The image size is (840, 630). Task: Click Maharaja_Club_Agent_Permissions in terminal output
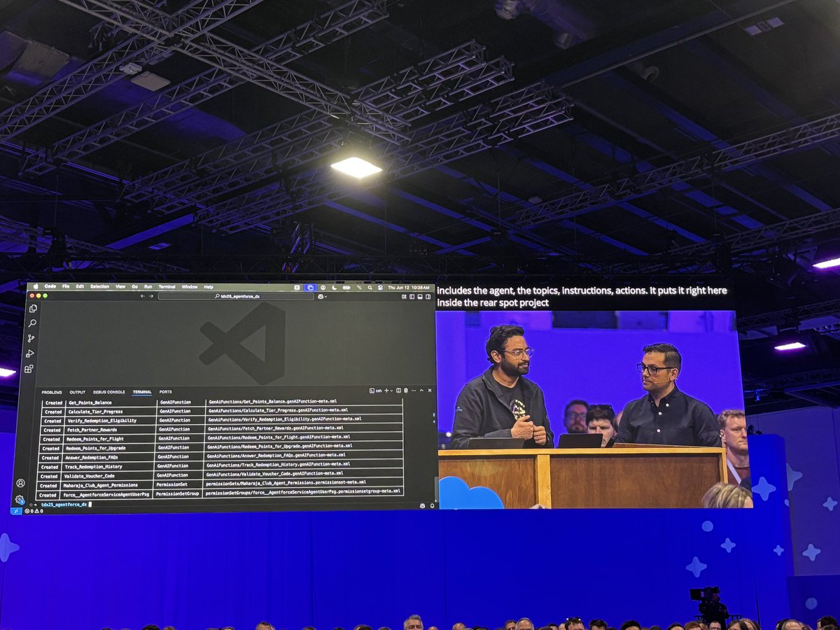[100, 484]
